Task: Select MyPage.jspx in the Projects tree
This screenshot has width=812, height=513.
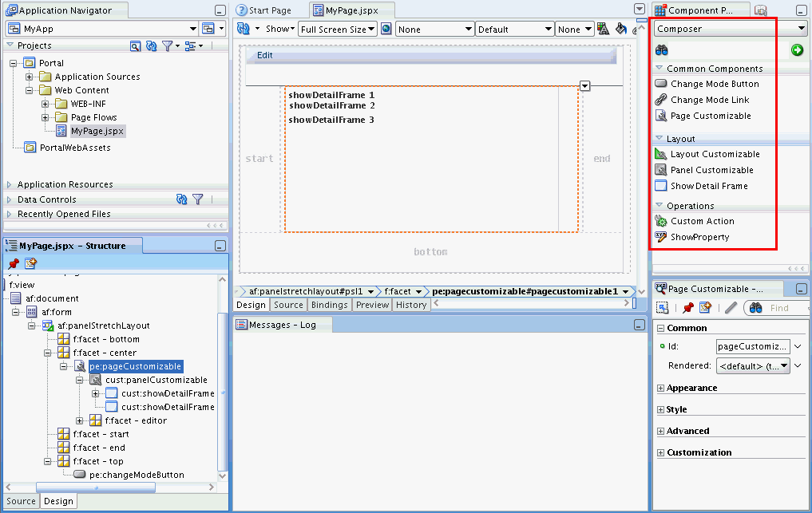Action: point(97,131)
